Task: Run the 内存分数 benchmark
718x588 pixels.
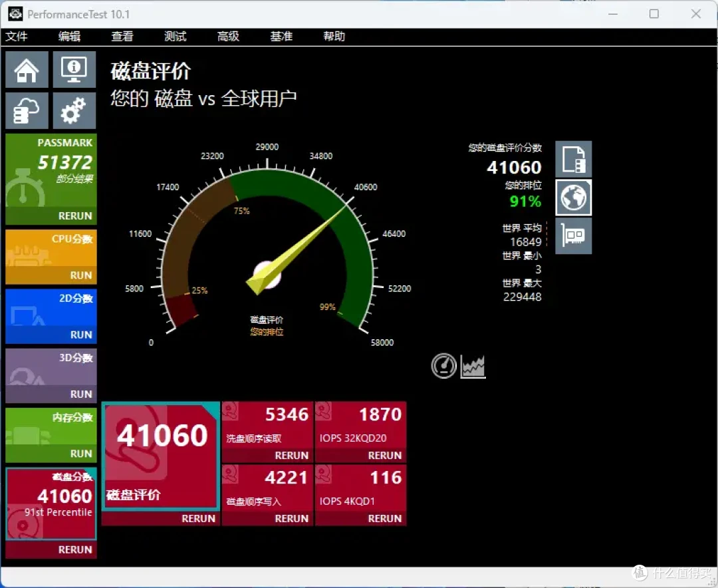Action: (81, 453)
